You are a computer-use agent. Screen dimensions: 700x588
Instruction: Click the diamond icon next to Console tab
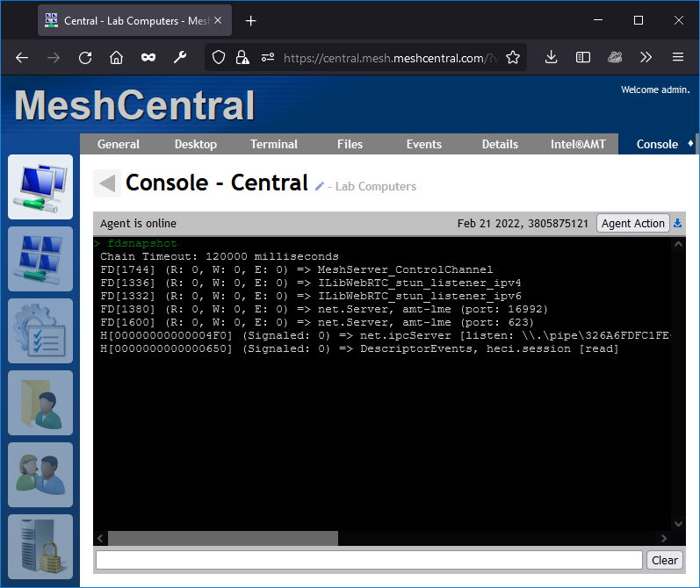click(690, 144)
